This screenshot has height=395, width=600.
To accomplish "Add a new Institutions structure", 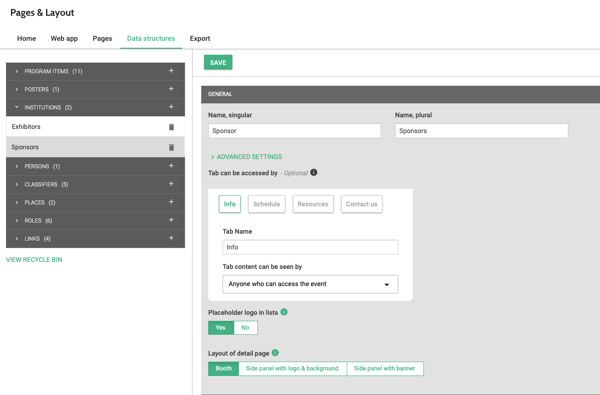I will click(x=171, y=107).
